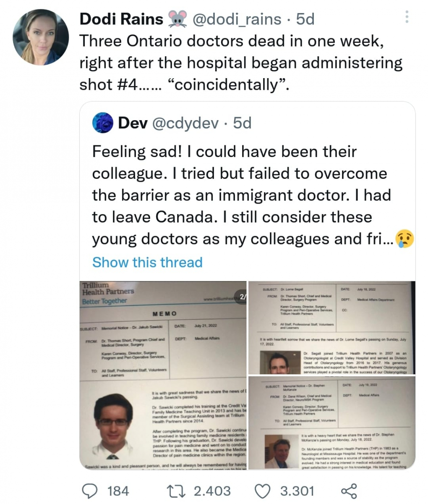Open the reply icon with 184 comments
The width and height of the screenshot is (428, 504).
tap(88, 491)
